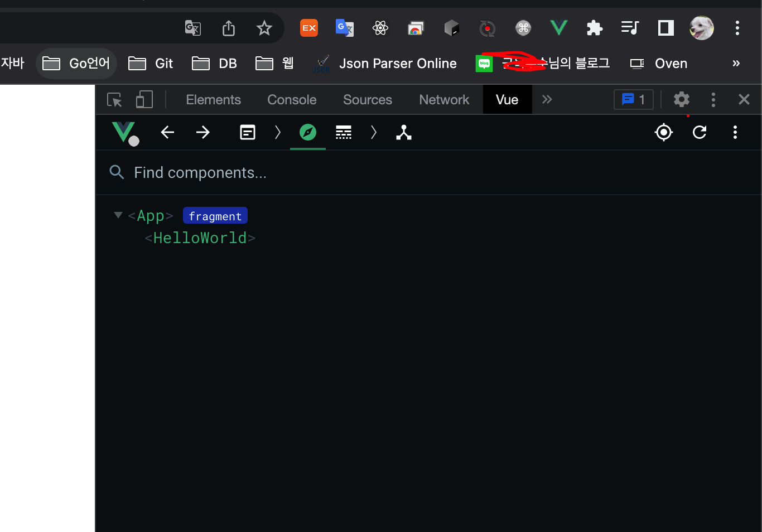Viewport: 762px width, 532px height.
Task: Bookmark this page with the star icon
Action: [x=264, y=28]
